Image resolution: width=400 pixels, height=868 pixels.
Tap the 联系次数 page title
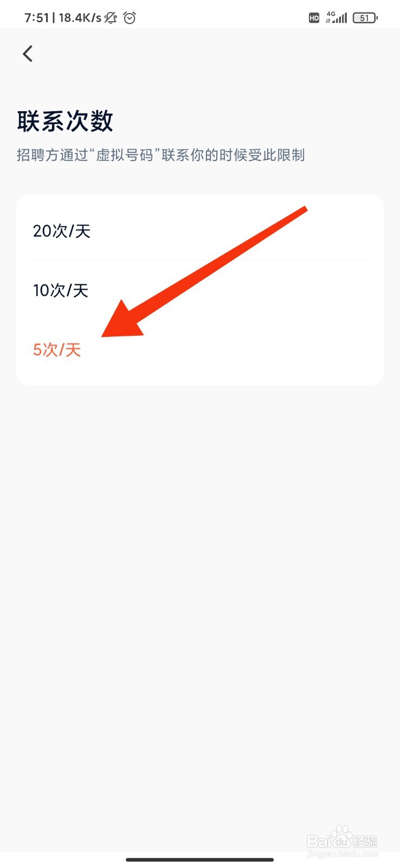(64, 120)
